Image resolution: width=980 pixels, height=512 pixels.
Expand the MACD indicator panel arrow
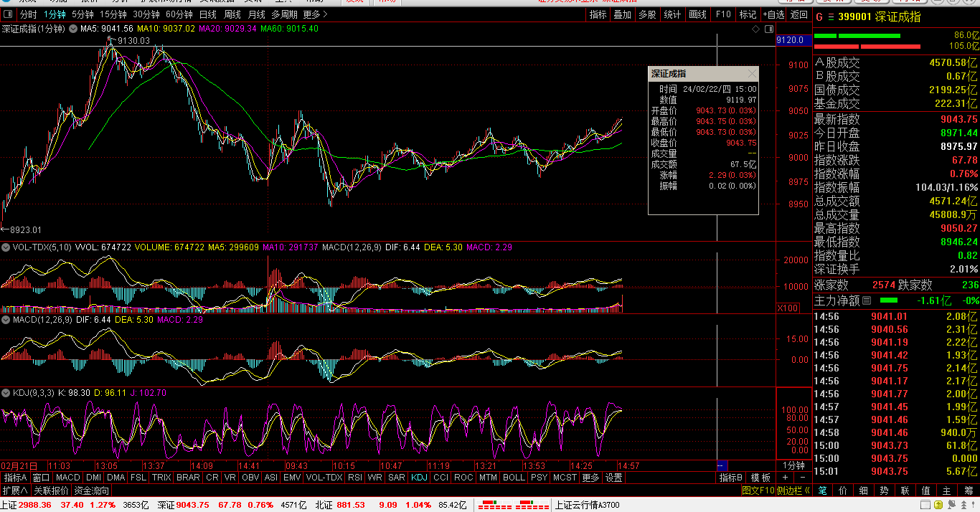pyautogui.click(x=6, y=320)
